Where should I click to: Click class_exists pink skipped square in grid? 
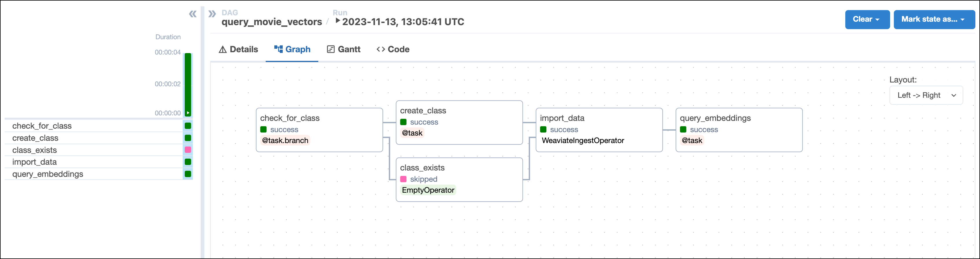tap(188, 150)
